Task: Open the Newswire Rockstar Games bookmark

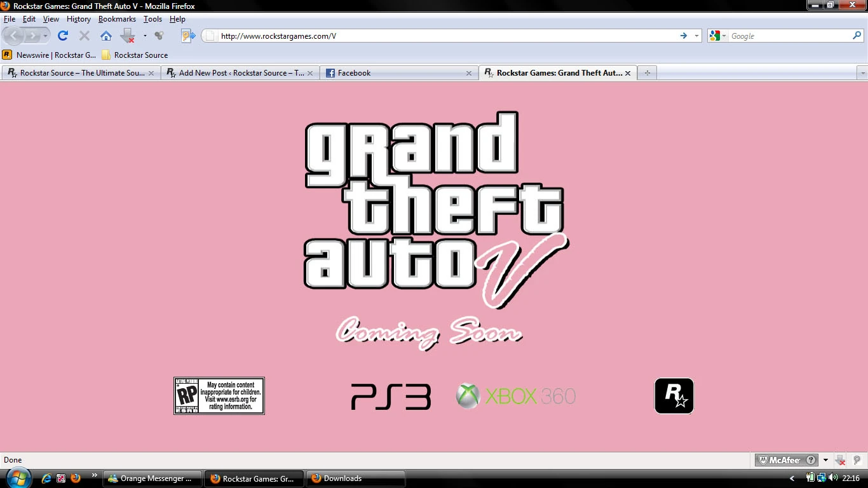Action: point(50,55)
